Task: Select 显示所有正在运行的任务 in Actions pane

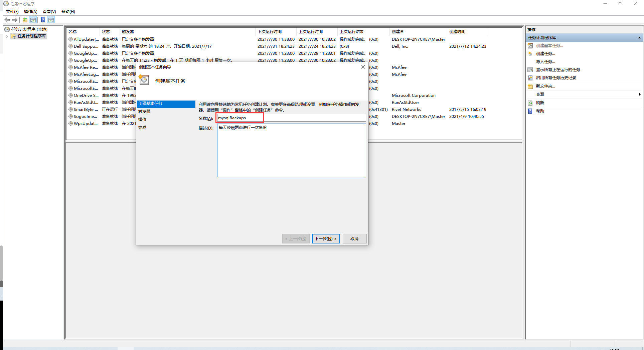Action: tap(558, 69)
